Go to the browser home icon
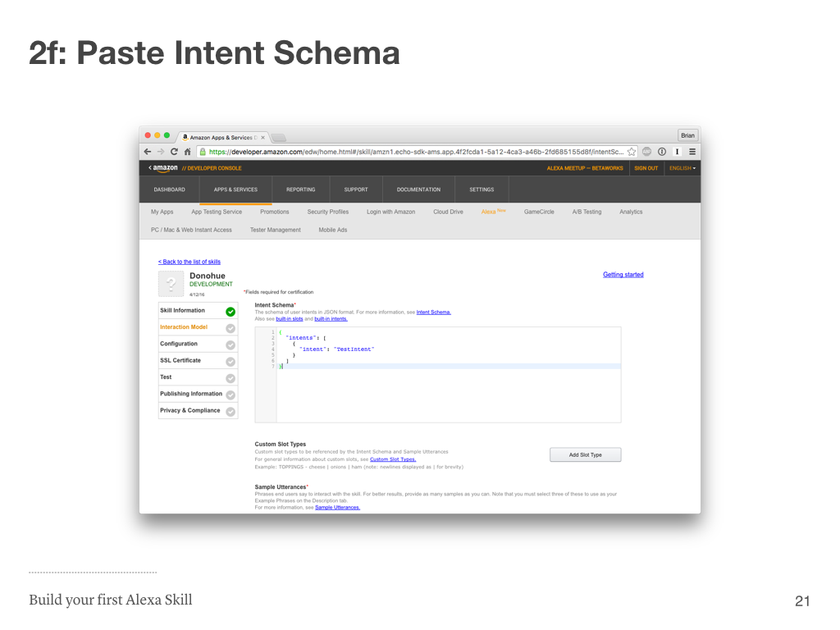This screenshot has width=840, height=630. [x=187, y=152]
